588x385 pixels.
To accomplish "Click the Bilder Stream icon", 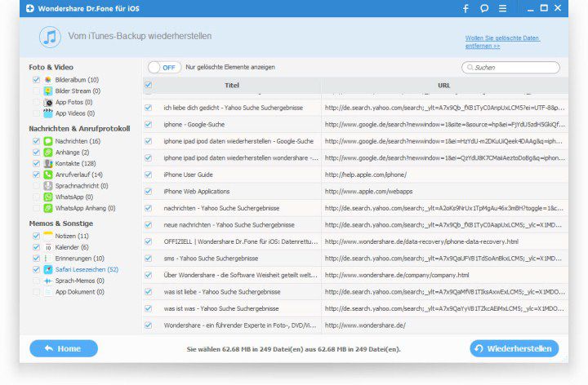I will 48,91.
